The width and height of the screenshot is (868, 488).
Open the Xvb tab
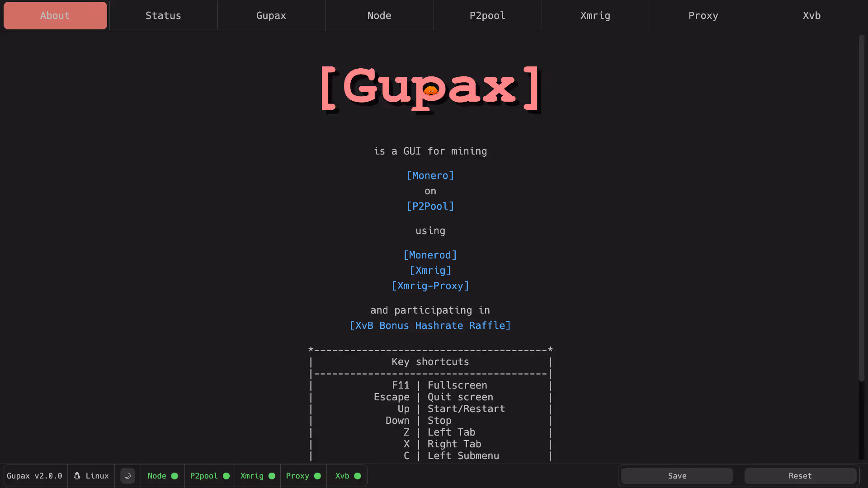click(x=811, y=15)
